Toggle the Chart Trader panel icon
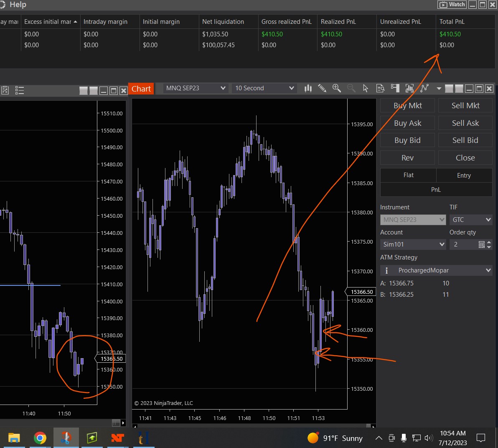 (x=395, y=88)
